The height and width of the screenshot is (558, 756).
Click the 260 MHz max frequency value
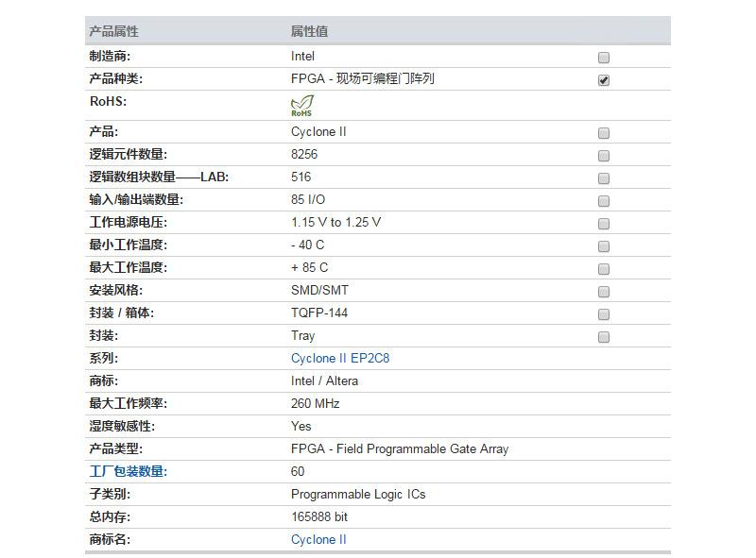315,404
